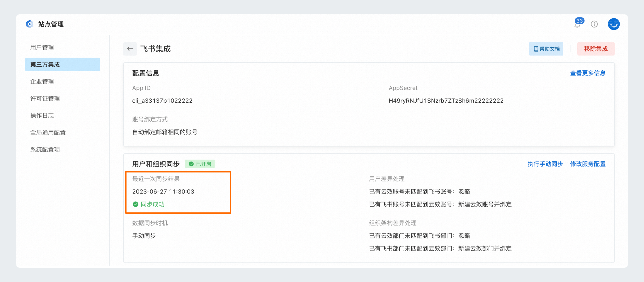Image resolution: width=644 pixels, height=282 pixels.
Task: Select the AppSecret value H49ryRNJfU1SNzrb7ZTzSh6m22222222
Action: [x=446, y=101]
